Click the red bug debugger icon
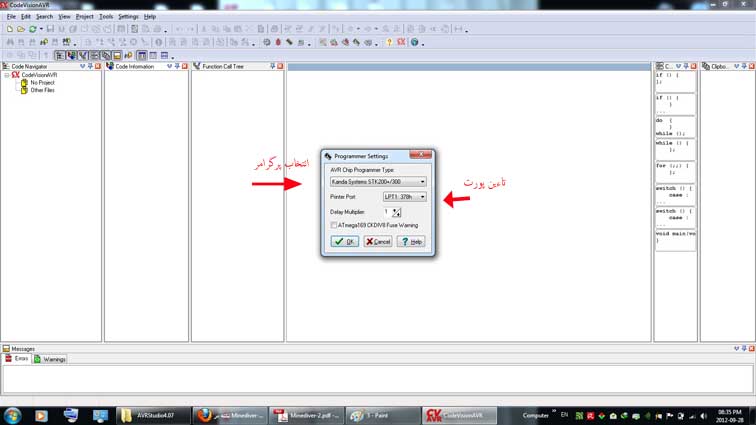 pos(278,42)
